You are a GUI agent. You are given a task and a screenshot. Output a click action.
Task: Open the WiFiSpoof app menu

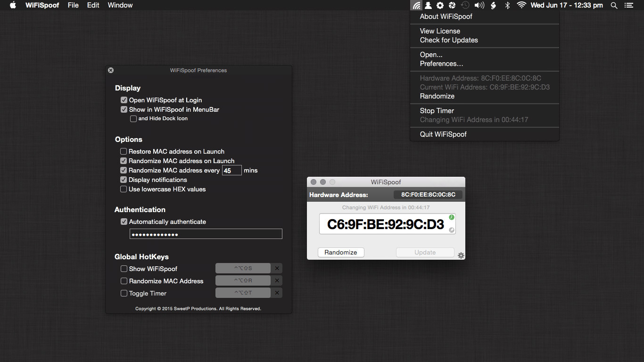(x=42, y=5)
